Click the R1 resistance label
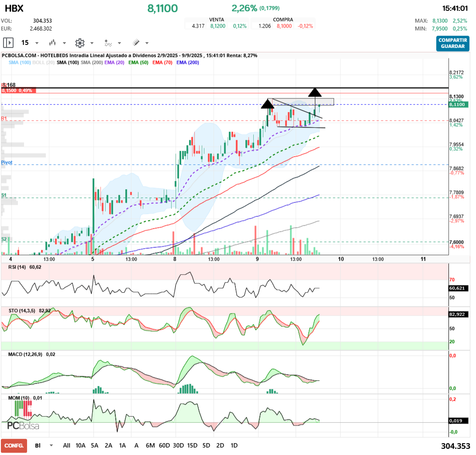This screenshot has height=455, width=476. coord(3,118)
